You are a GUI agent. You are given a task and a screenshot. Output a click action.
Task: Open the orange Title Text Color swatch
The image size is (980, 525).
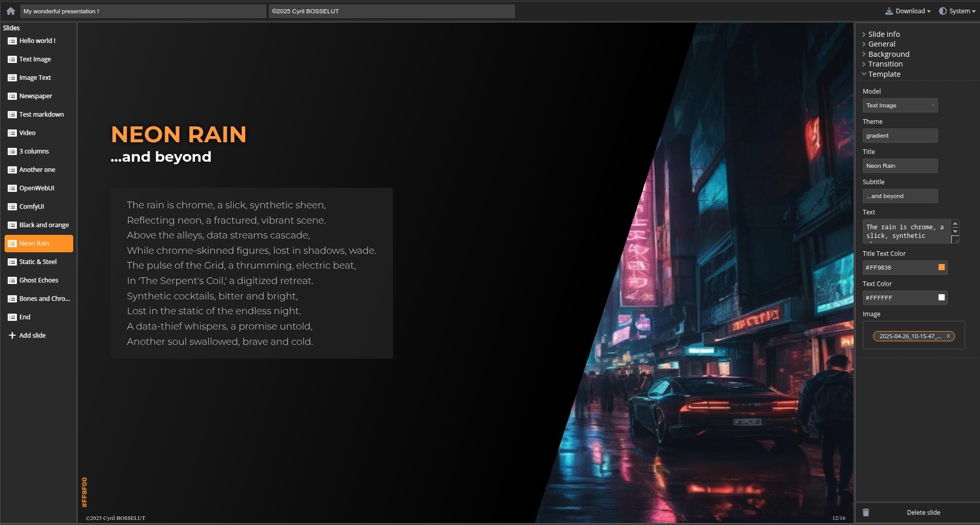tap(941, 267)
